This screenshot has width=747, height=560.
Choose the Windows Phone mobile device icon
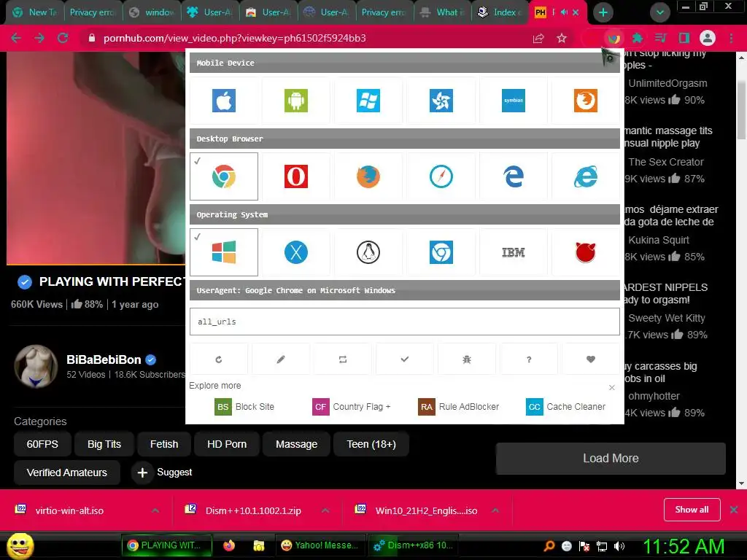[x=368, y=101]
